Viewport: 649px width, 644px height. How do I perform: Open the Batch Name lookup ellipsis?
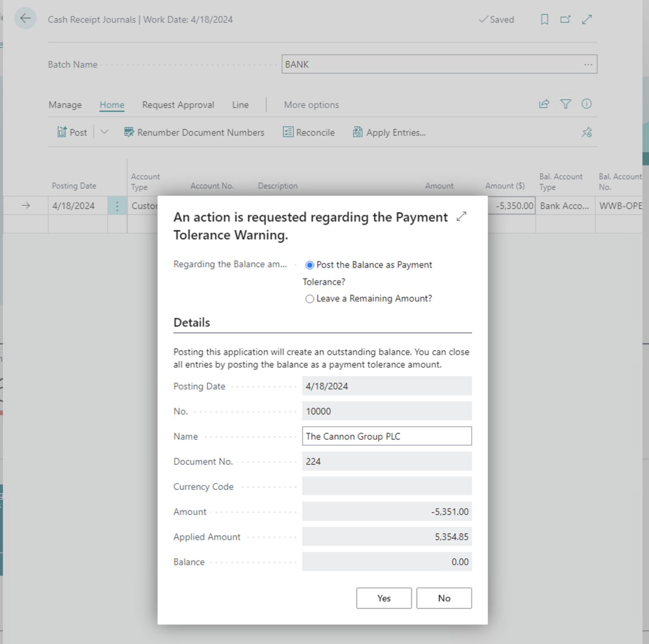coord(588,64)
